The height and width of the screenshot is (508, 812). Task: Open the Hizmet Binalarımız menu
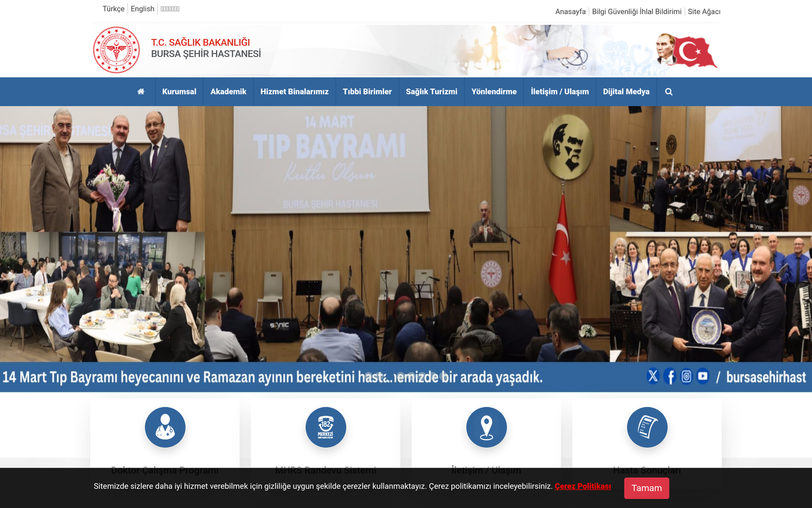coord(294,91)
